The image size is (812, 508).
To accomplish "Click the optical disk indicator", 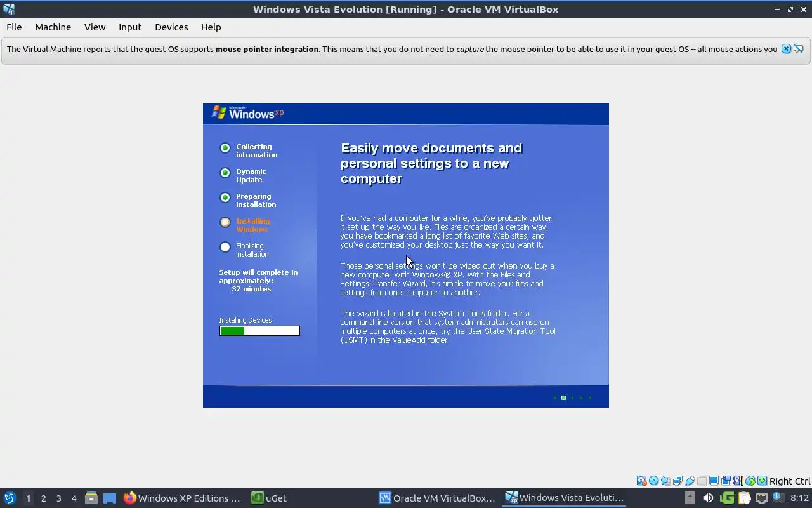I will 654,481.
